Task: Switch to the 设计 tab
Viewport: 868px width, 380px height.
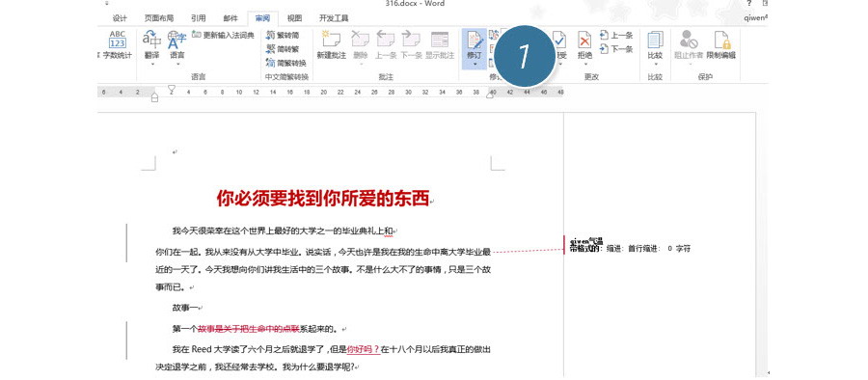Action: [x=120, y=18]
